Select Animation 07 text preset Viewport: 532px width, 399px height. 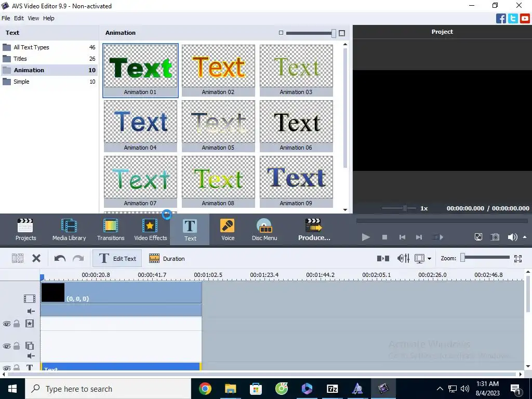coord(140,182)
